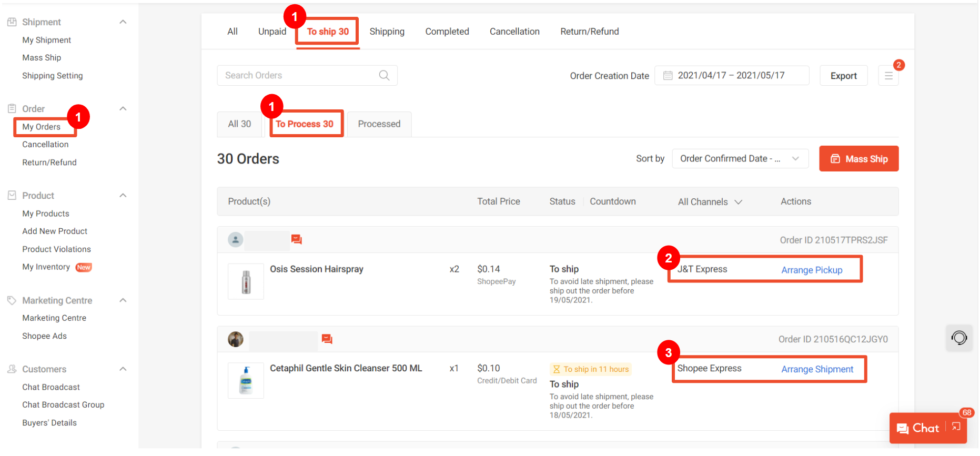The height and width of the screenshot is (456, 980).
Task: Collapse the Product sidebar section
Action: tap(123, 196)
